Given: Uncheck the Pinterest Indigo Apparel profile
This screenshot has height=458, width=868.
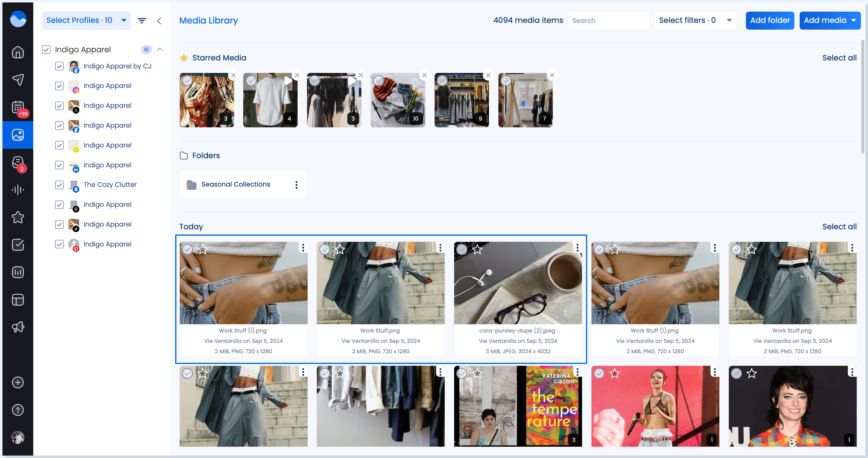Looking at the screenshot, I should coord(59,244).
